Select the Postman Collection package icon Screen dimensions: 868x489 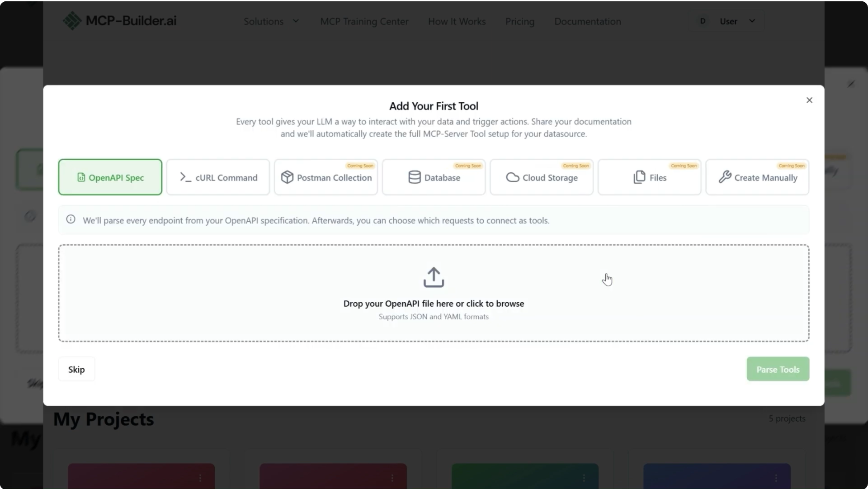tap(288, 177)
